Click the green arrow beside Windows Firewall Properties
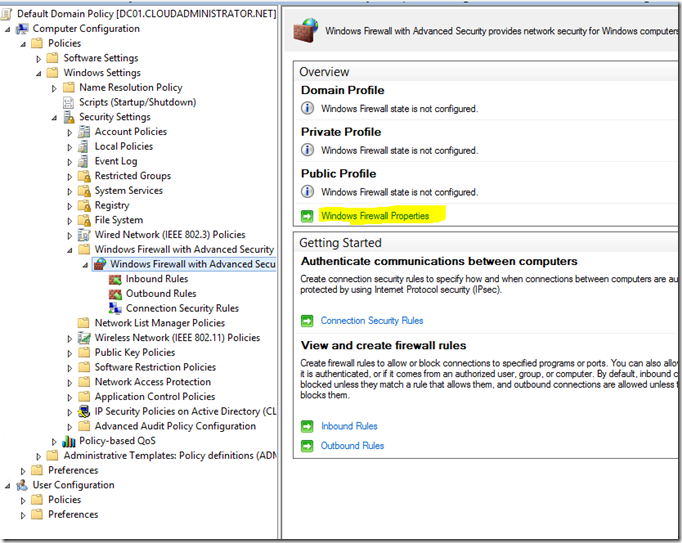The height and width of the screenshot is (543, 682). 307,216
